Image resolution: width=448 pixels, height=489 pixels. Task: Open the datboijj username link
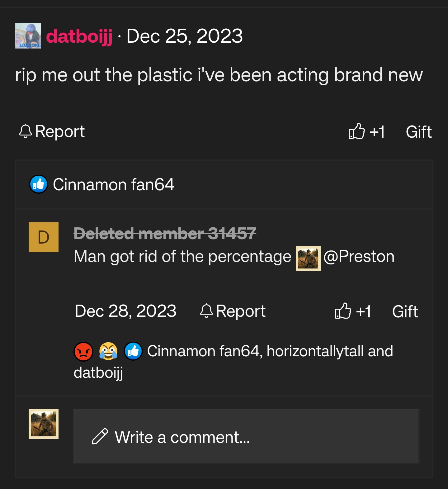click(80, 36)
